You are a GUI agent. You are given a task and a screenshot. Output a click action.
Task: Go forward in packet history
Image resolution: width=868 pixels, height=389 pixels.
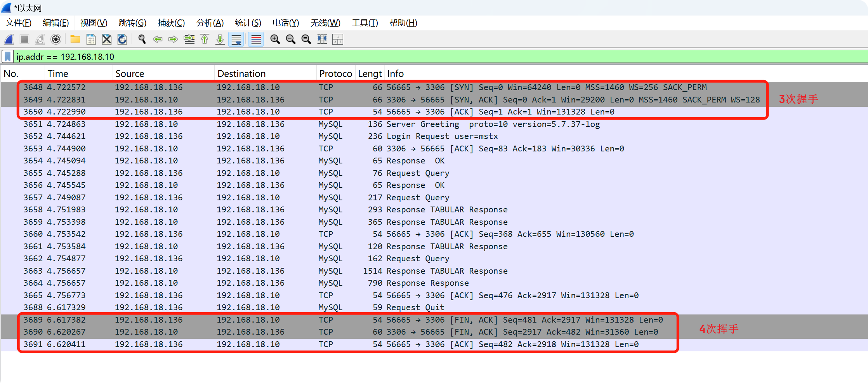(x=173, y=39)
